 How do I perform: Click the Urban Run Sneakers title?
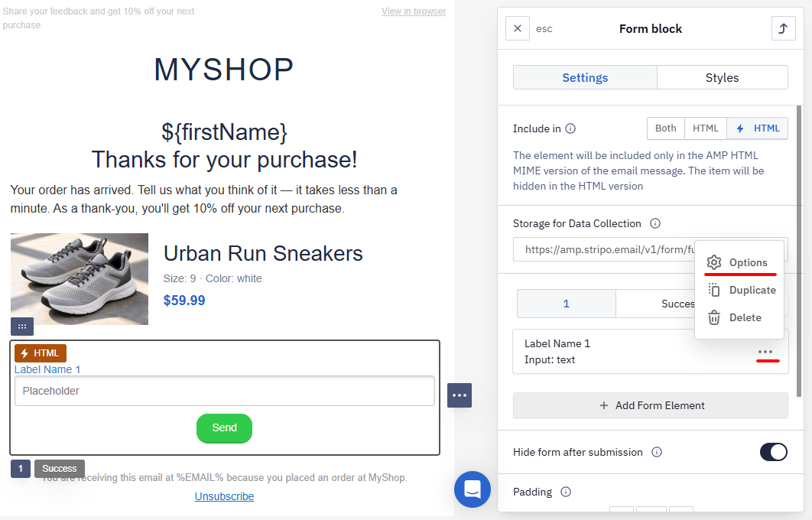tap(263, 254)
